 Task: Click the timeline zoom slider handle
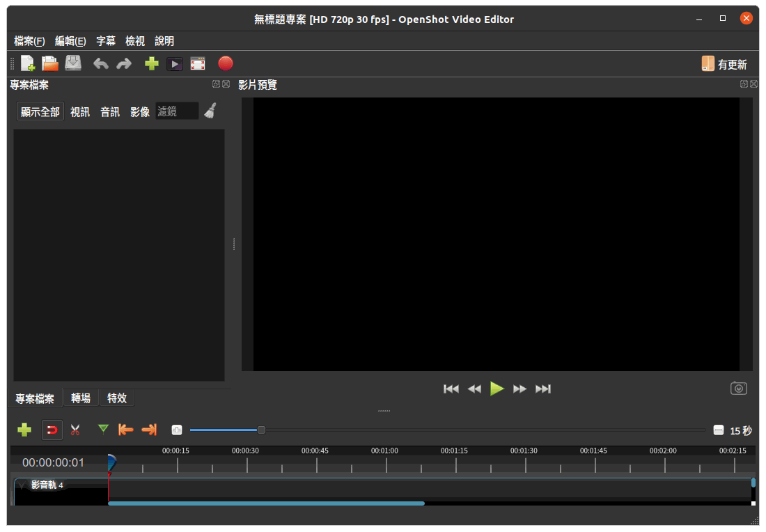(x=261, y=430)
